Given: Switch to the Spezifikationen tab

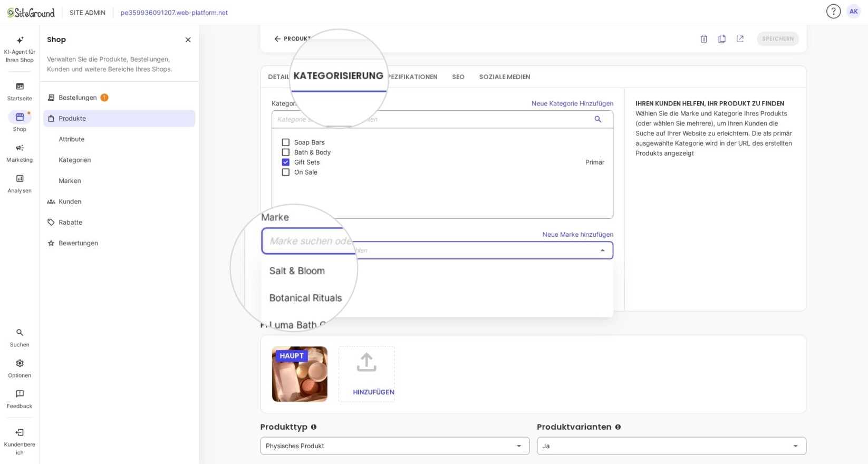Looking at the screenshot, I should pos(412,77).
